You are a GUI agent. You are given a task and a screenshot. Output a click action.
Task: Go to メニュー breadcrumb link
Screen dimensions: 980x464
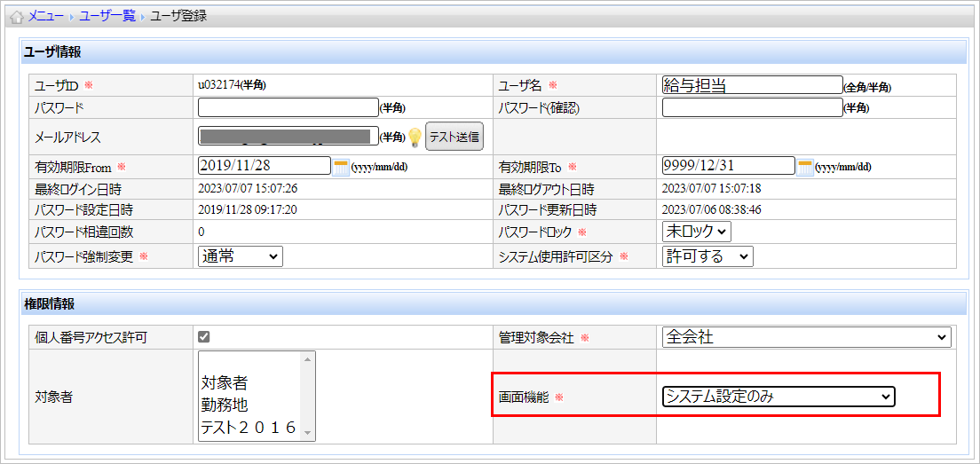(45, 17)
